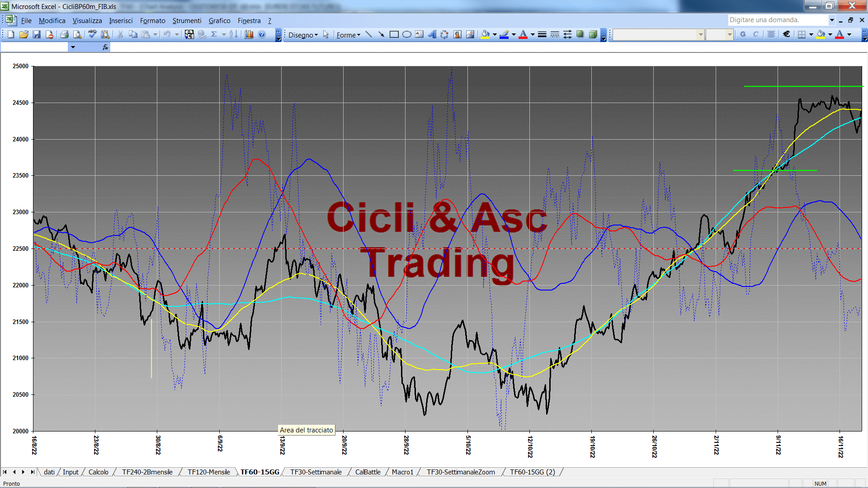This screenshot has width=868, height=488.
Task: Click the Paste clipboard icon
Action: [146, 34]
